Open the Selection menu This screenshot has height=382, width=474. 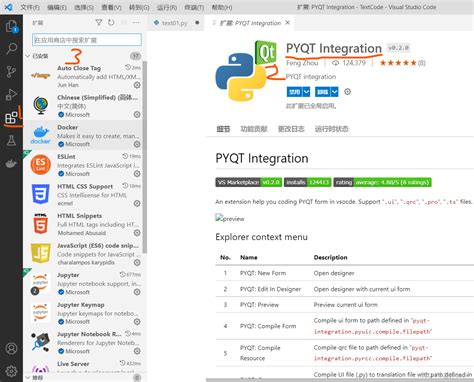[x=84, y=7]
